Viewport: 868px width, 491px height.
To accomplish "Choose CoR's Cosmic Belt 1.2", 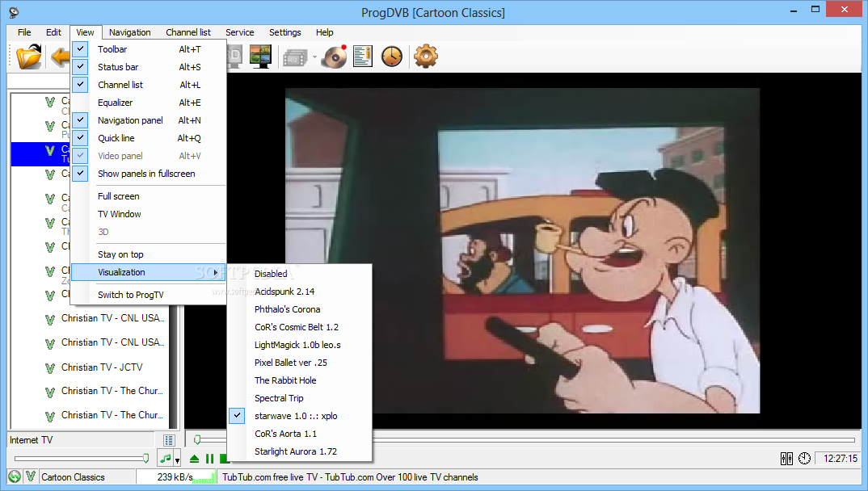I will [300, 327].
